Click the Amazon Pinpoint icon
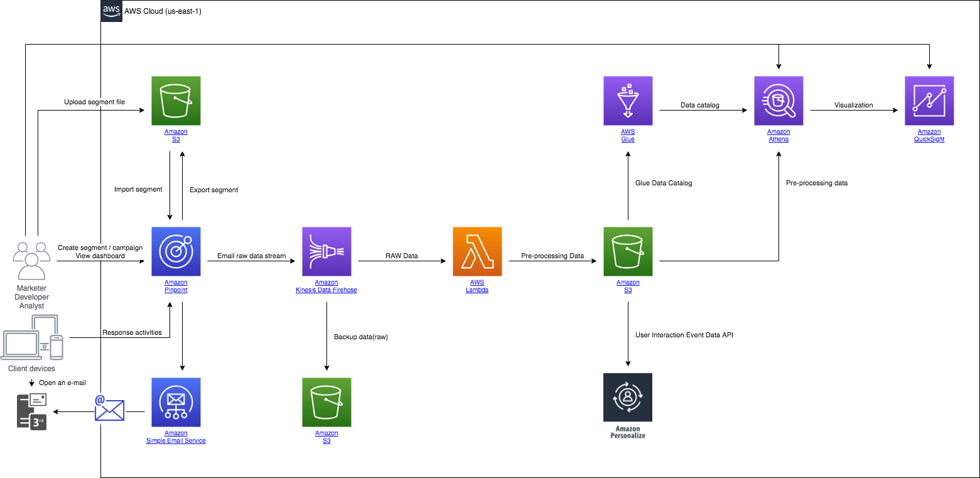This screenshot has height=478, width=980. pyautogui.click(x=176, y=251)
